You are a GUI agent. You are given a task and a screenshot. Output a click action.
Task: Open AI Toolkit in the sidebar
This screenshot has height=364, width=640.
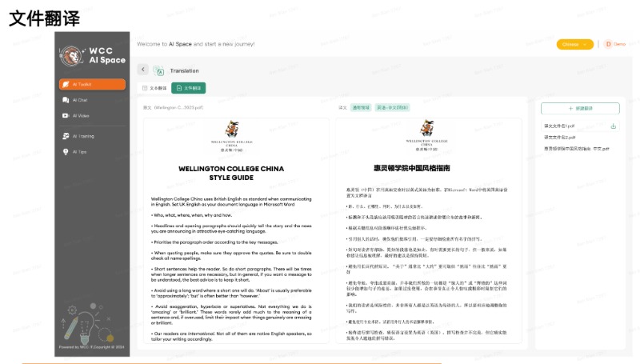point(92,84)
